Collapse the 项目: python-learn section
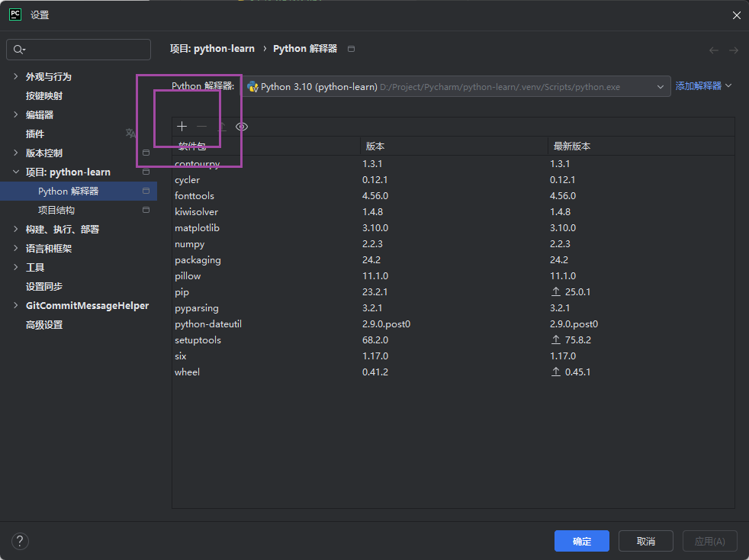This screenshot has width=749, height=560. [x=16, y=172]
